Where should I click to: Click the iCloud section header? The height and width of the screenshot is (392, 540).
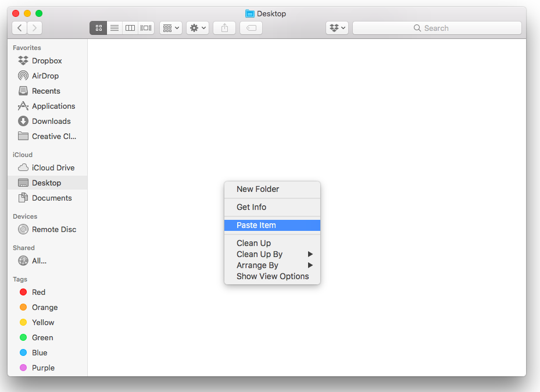23,155
